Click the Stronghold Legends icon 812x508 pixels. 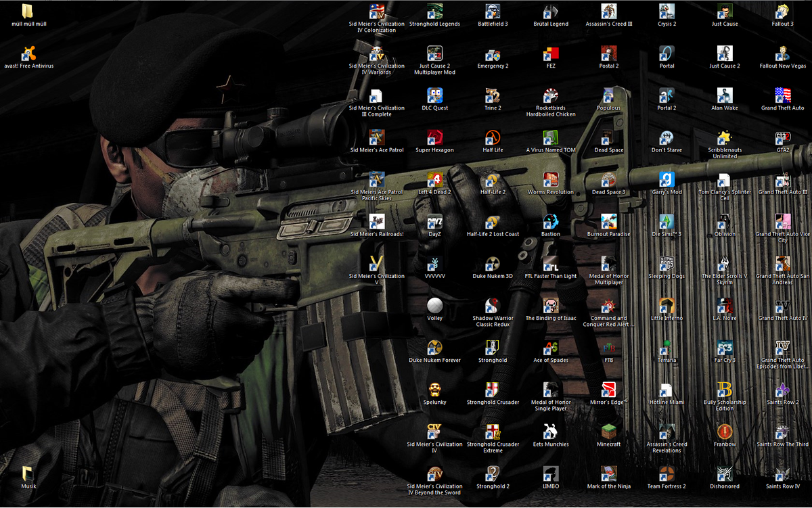(x=434, y=11)
